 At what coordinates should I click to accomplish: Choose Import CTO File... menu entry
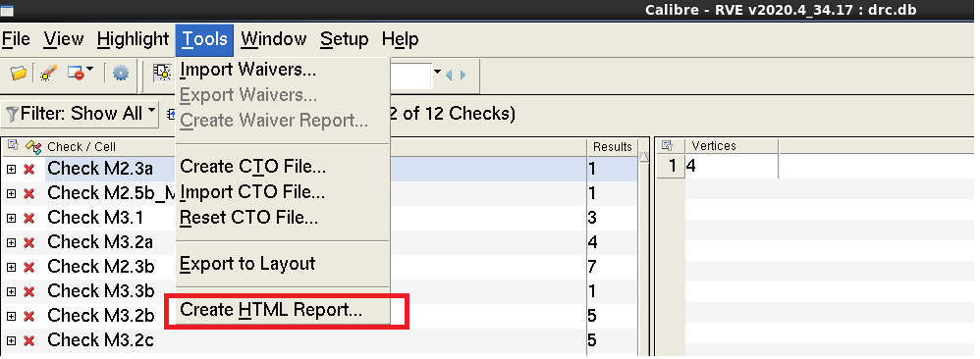(283, 192)
